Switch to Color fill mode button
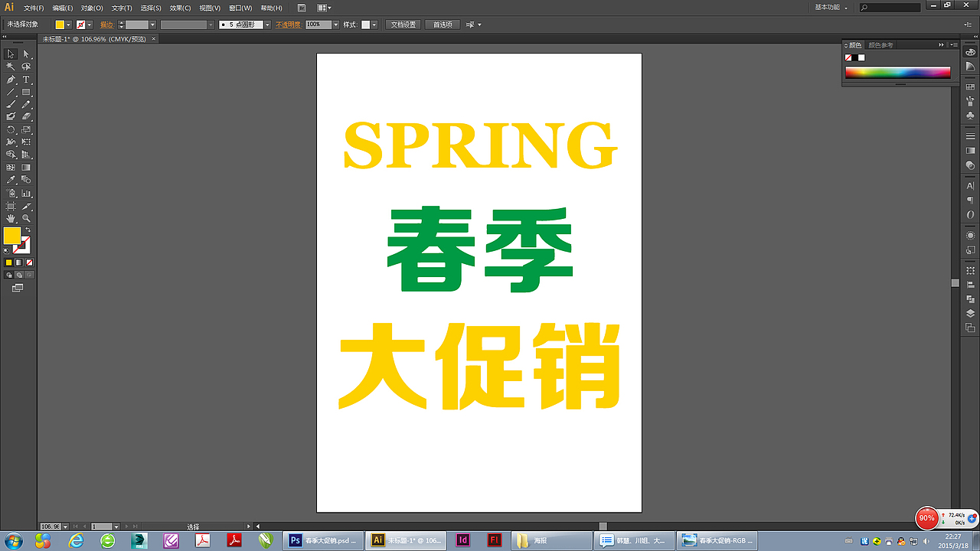Screen dimensions: 980x551 (9, 262)
